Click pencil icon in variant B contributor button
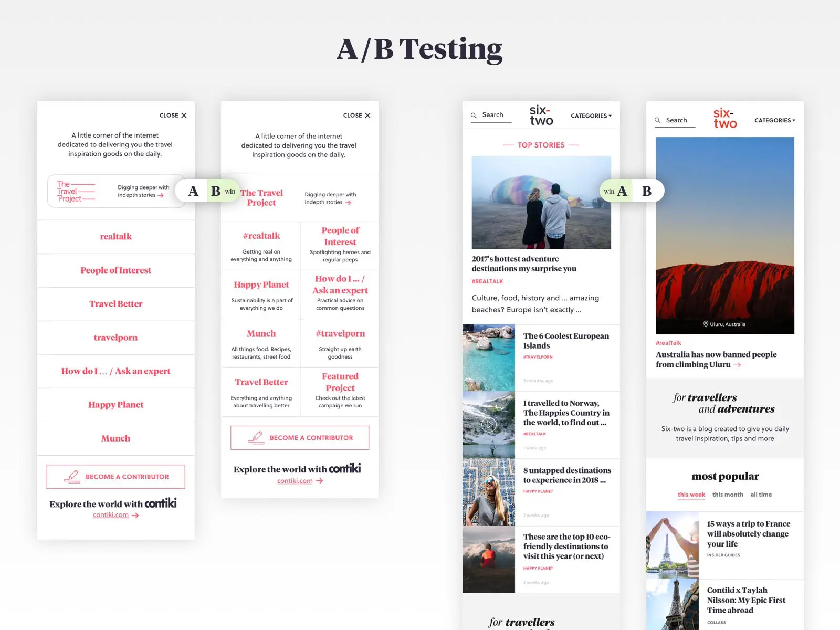Image resolution: width=840 pixels, height=630 pixels. click(256, 438)
